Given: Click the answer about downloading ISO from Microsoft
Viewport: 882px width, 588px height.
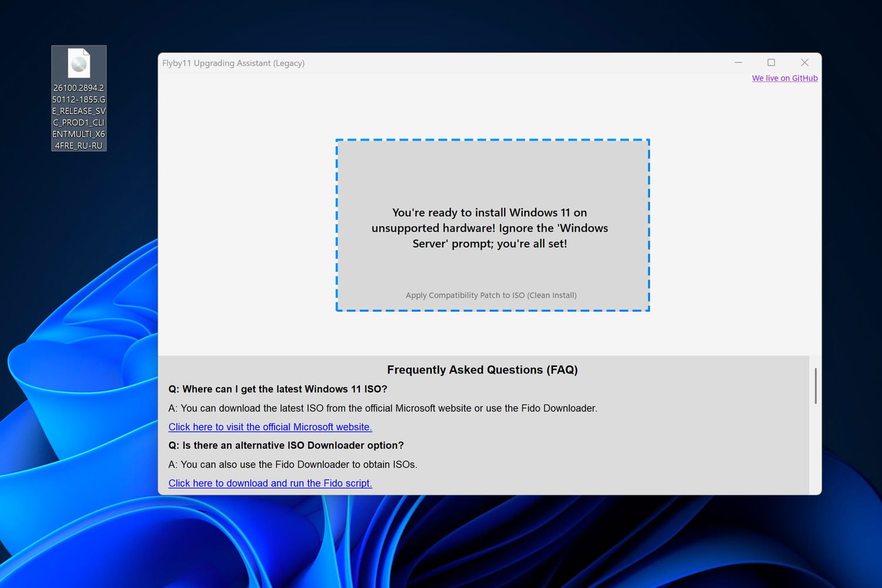Looking at the screenshot, I should click(x=383, y=408).
